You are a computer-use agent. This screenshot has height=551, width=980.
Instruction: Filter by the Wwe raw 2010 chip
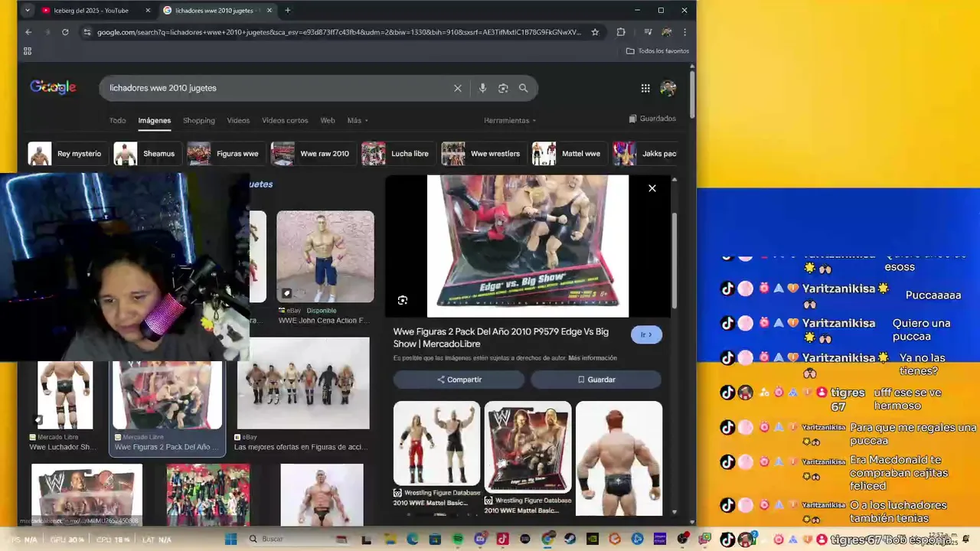click(x=313, y=154)
